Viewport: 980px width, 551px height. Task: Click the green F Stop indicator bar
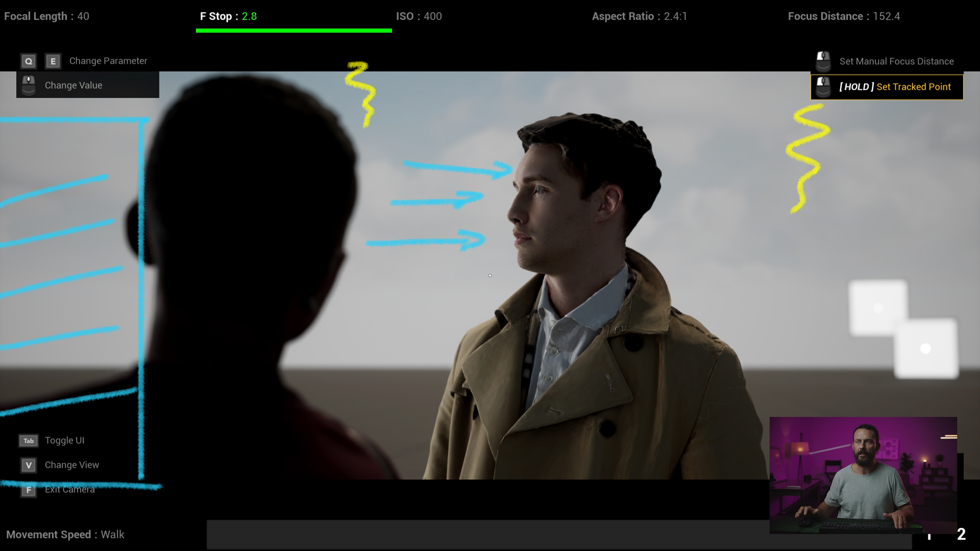pyautogui.click(x=293, y=31)
